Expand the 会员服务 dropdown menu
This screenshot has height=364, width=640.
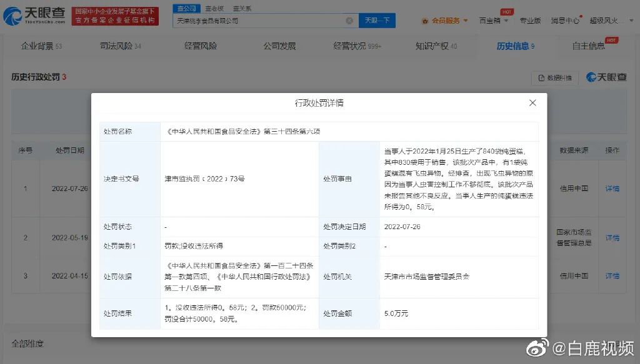click(465, 21)
